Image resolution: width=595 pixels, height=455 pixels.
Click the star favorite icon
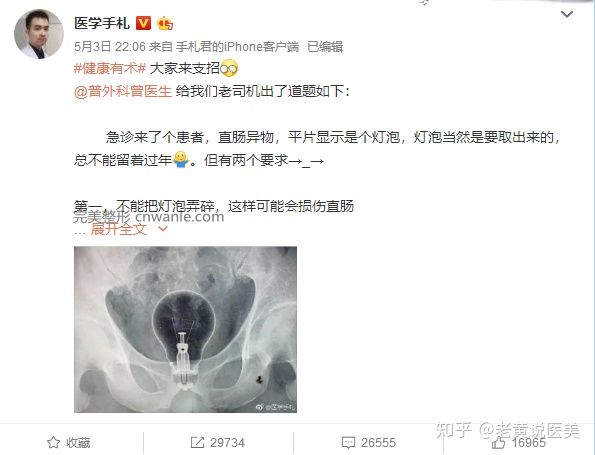coord(54,442)
